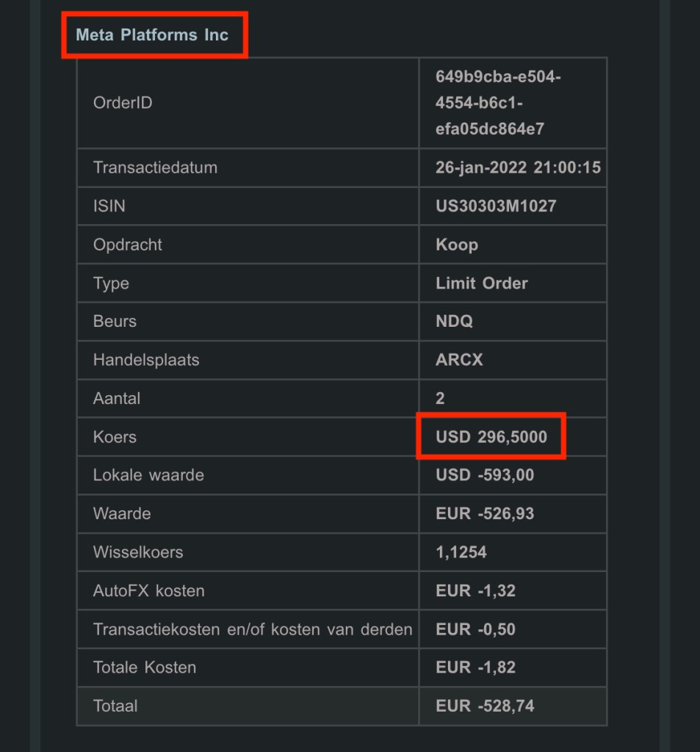Click the Handelsplaats value ARCX

tap(459, 361)
